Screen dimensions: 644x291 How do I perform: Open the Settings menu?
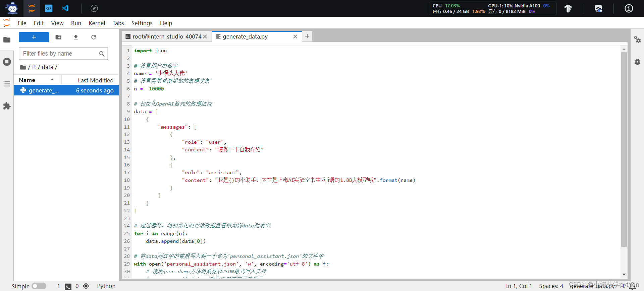click(142, 23)
